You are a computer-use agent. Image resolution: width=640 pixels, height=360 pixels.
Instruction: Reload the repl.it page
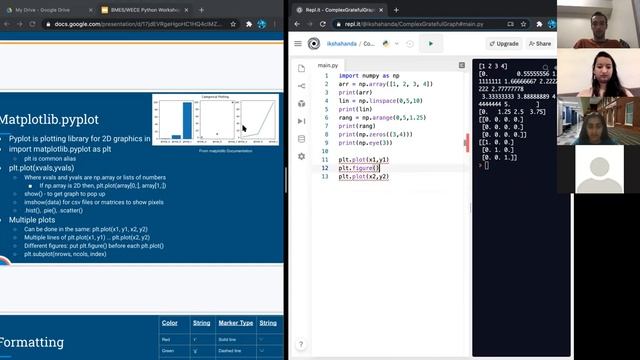(x=322, y=24)
